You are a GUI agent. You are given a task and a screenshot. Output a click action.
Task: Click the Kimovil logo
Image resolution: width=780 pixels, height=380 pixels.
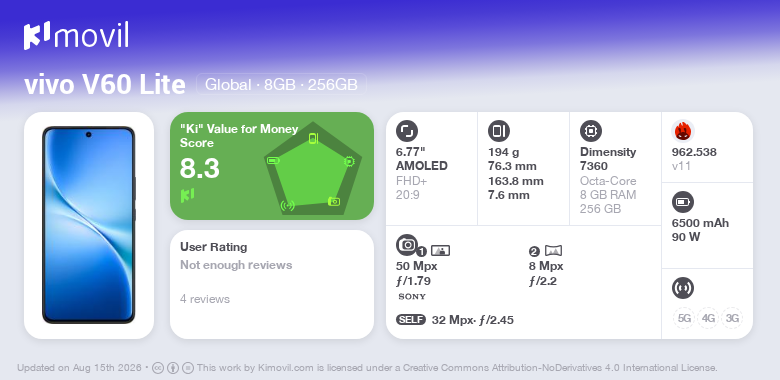pyautogui.click(x=76, y=35)
